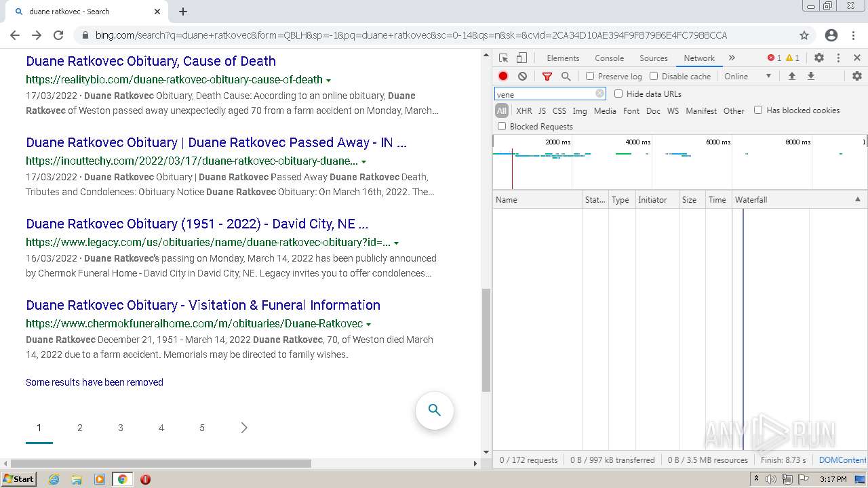
Task: Open the Chrome profile avatar
Action: point(831,35)
